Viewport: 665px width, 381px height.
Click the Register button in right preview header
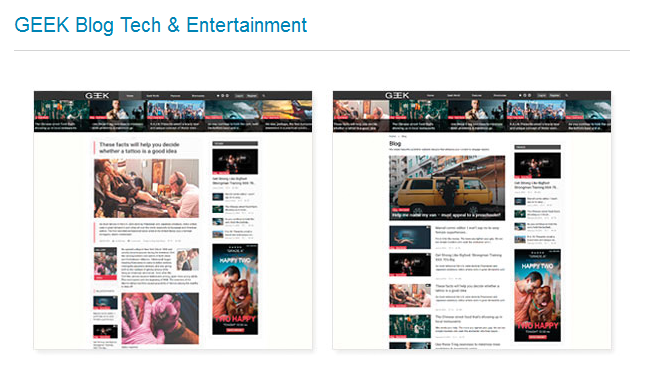(555, 96)
